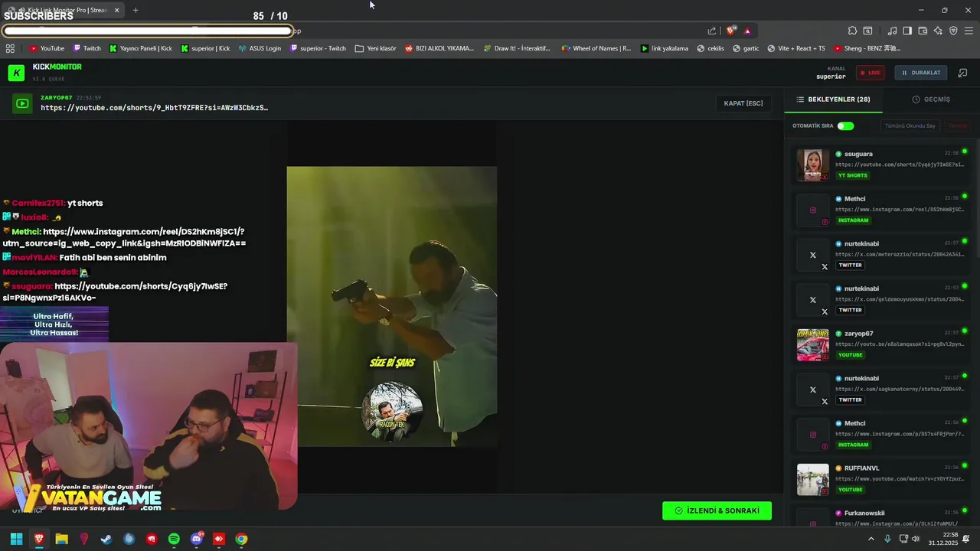The image size is (980, 551).
Task: Show hidden system tray icons chevron
Action: coord(871,539)
